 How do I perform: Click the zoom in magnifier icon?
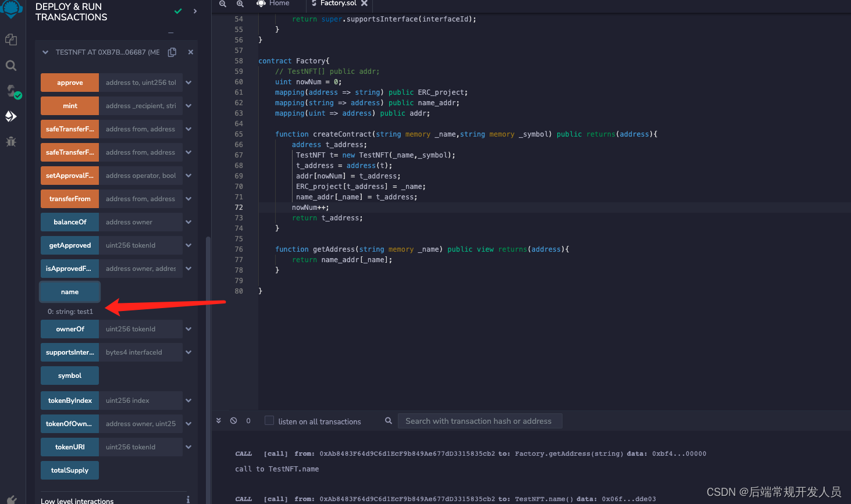[240, 3]
